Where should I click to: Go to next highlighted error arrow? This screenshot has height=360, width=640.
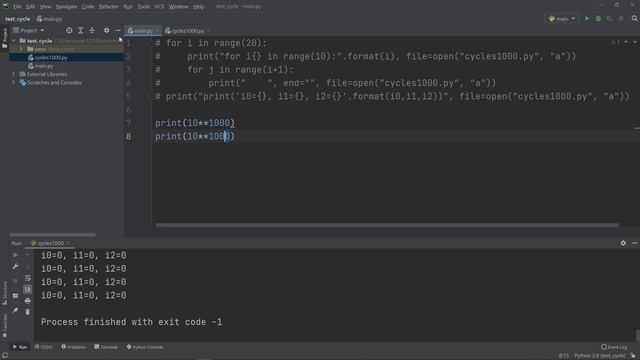coord(635,42)
